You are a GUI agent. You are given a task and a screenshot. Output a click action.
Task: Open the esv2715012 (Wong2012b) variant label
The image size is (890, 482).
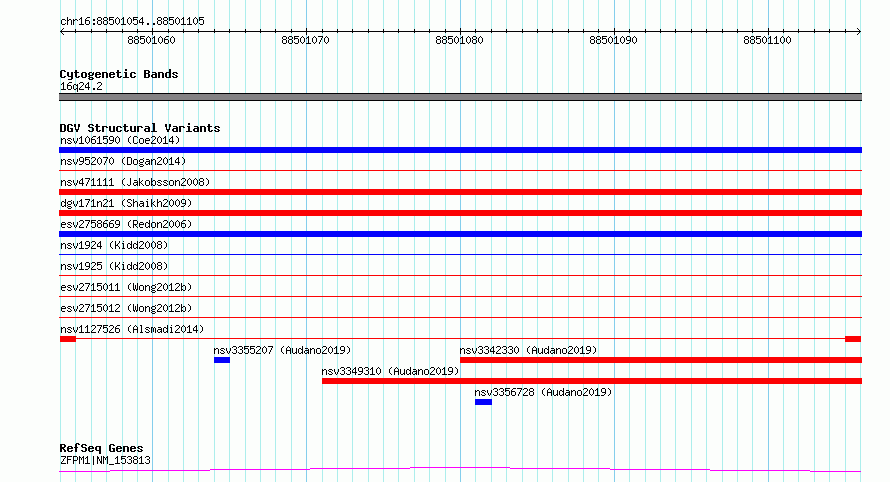126,308
